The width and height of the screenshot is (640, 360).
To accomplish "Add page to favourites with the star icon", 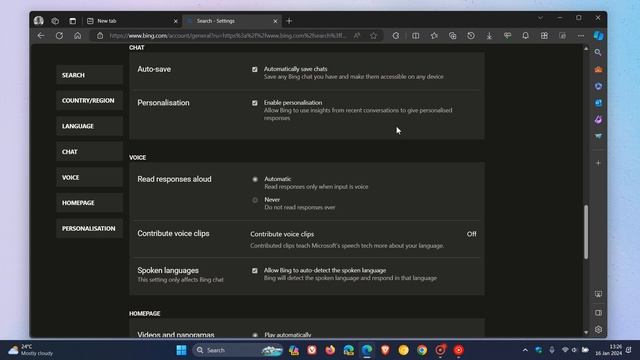I will point(373,36).
